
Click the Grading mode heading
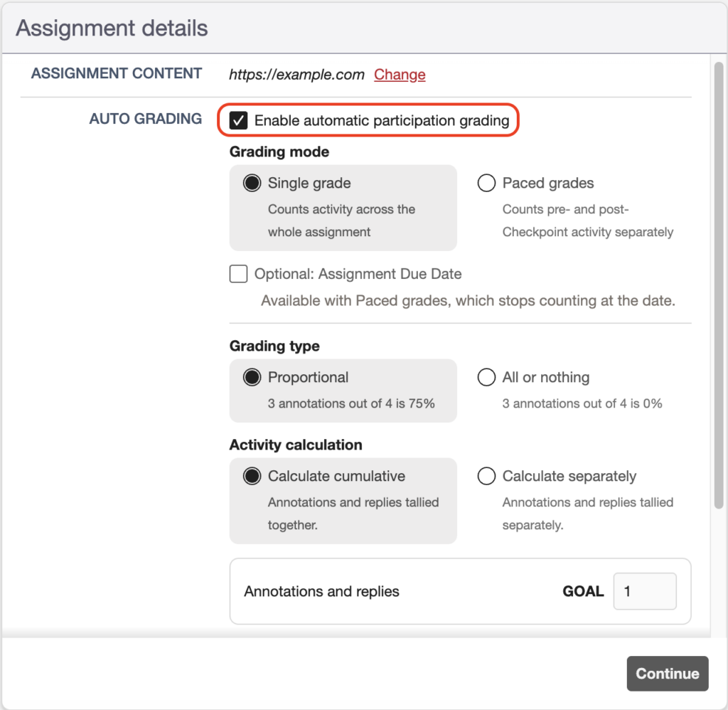click(279, 152)
